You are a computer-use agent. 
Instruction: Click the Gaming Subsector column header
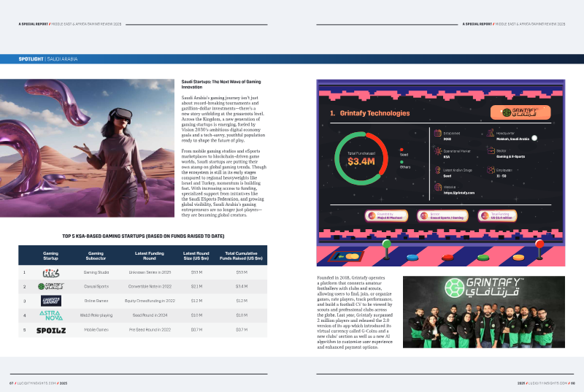click(96, 255)
